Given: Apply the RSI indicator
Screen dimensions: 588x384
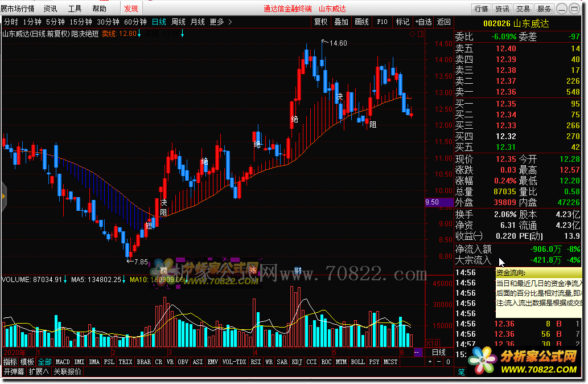Looking at the screenshot, I should [256, 362].
